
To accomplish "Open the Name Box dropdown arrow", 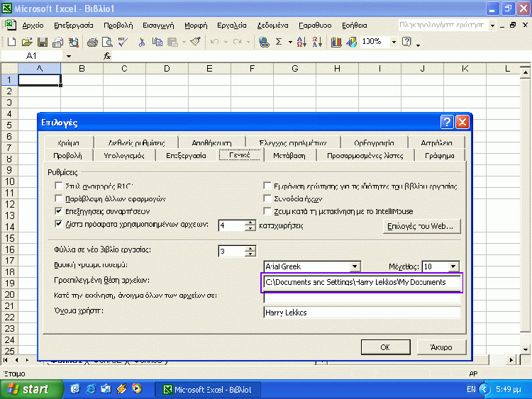I will tap(69, 56).
